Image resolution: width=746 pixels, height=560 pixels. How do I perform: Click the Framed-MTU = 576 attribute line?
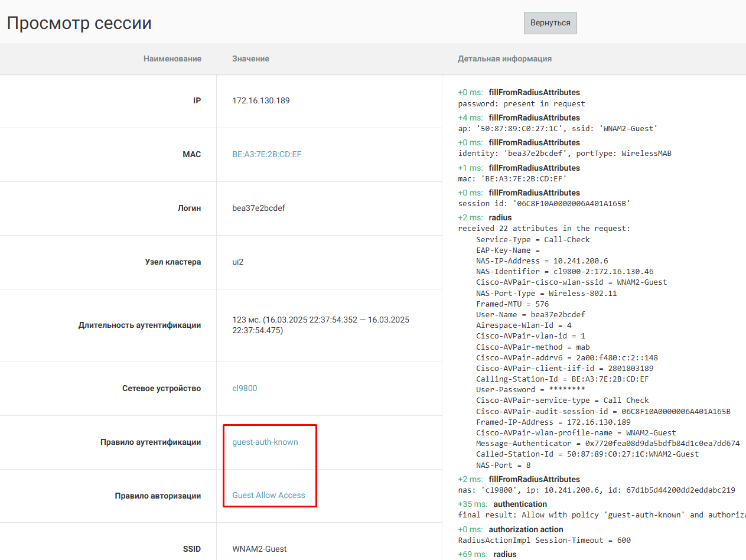coord(512,304)
